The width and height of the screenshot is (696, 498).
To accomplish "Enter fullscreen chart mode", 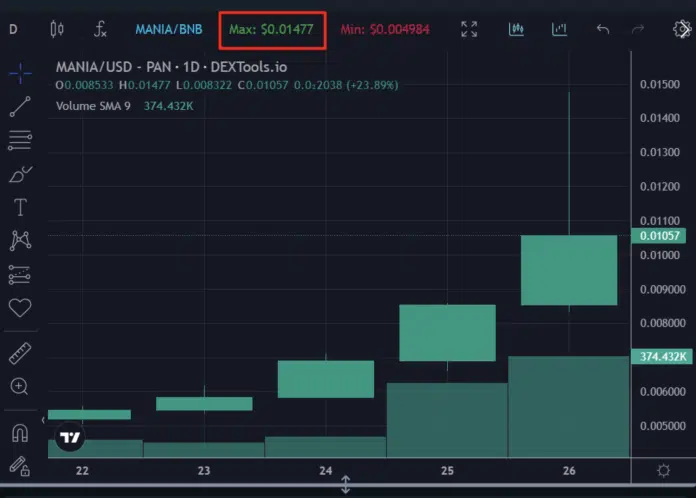I will click(x=468, y=29).
